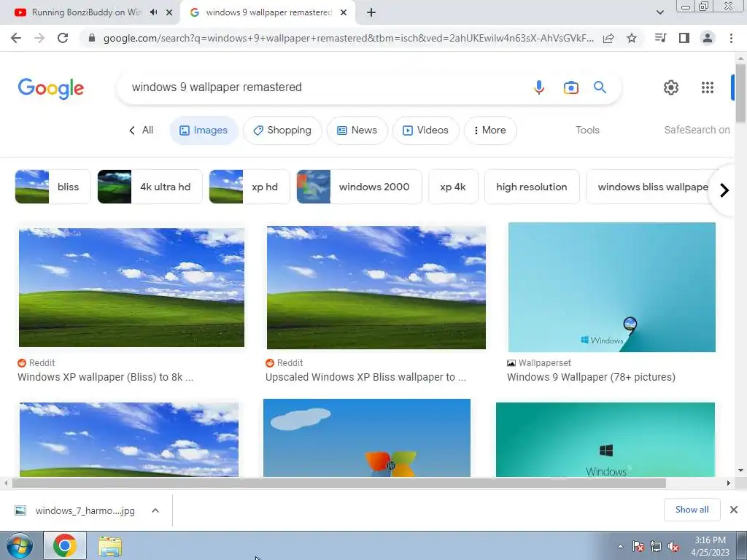747x560 pixels.
Task: Search by voice microphone icon
Action: [539, 87]
